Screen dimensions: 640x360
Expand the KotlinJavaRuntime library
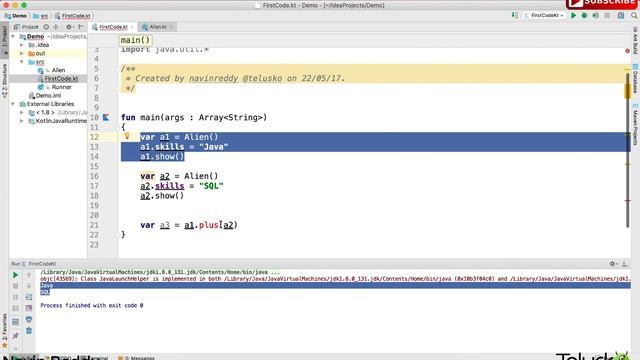[22, 121]
